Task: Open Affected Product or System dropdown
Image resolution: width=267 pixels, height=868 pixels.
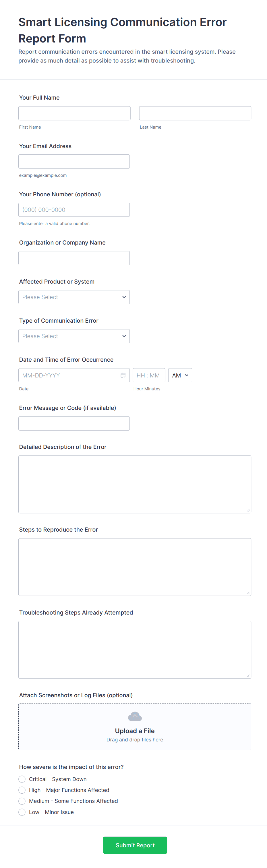Action: point(74,297)
